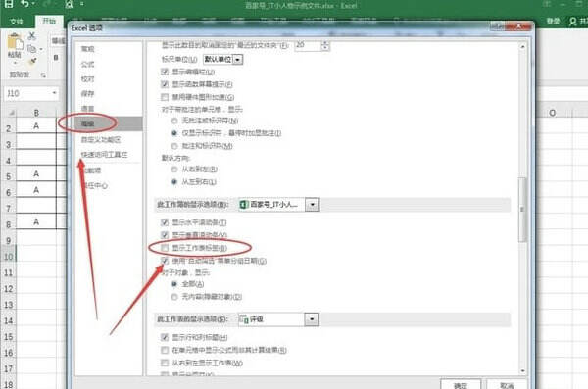Screen dimensions: 588x389
Task: Toggle 显示垂直滚动条 checkbox
Action: [165, 235]
